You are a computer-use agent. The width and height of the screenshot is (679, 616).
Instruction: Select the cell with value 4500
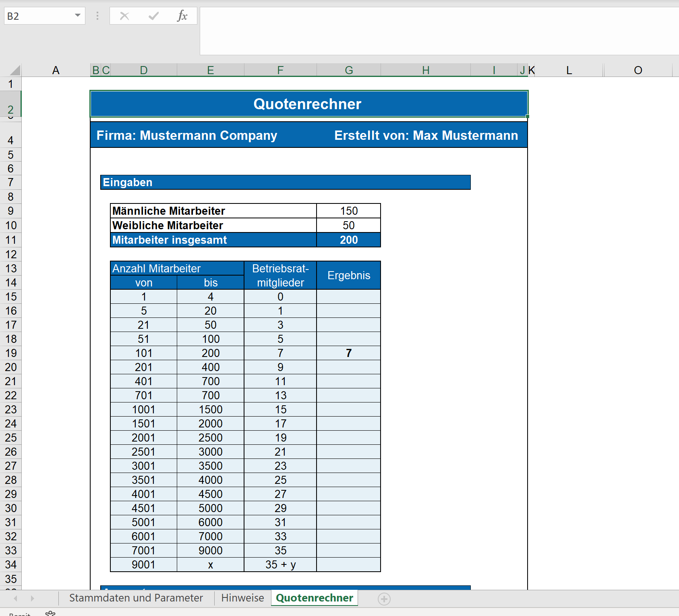coord(211,494)
